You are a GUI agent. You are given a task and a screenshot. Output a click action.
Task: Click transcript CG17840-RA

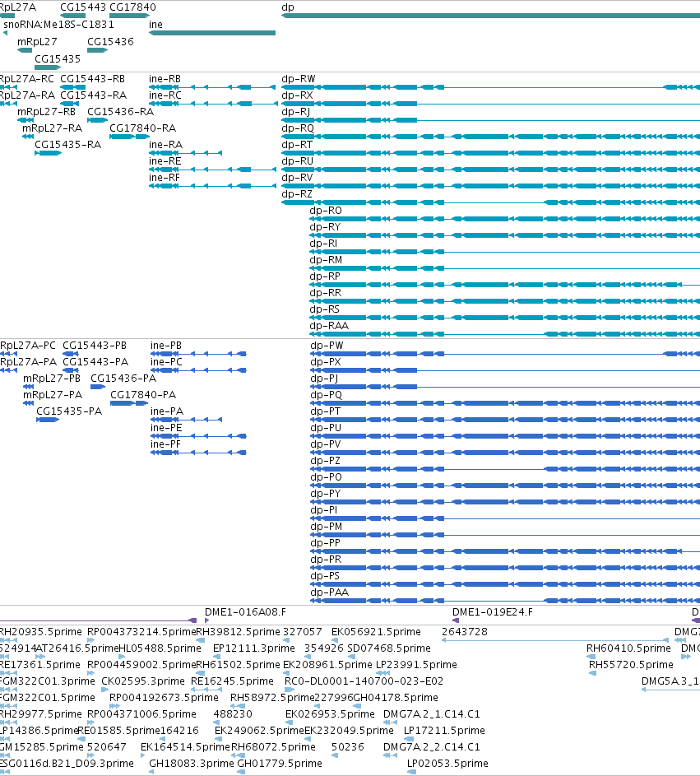click(x=130, y=137)
